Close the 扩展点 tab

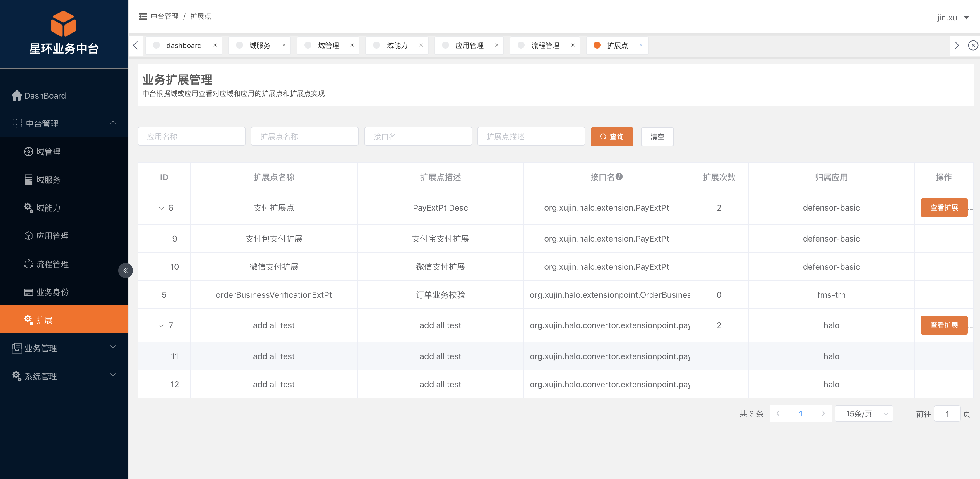[641, 45]
